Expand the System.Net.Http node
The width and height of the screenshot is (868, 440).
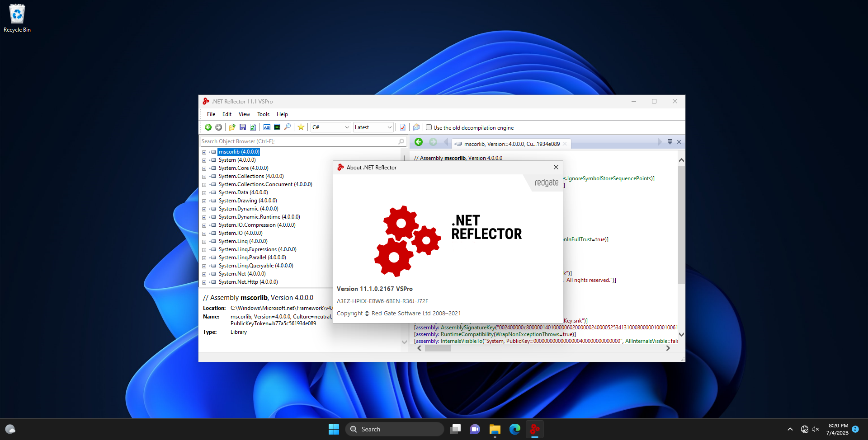pos(204,282)
